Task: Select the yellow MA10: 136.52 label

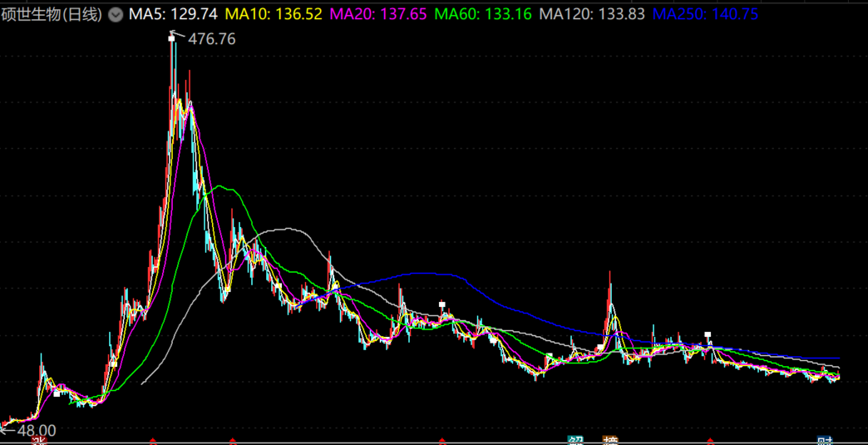Action: click(x=272, y=14)
